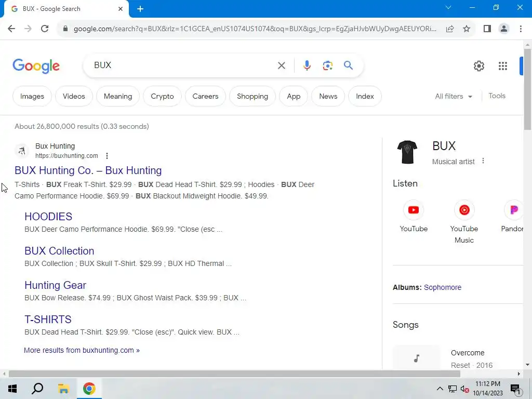Screen dimensions: 532x399
Task: Select the Videos filter
Action: tap(74, 96)
